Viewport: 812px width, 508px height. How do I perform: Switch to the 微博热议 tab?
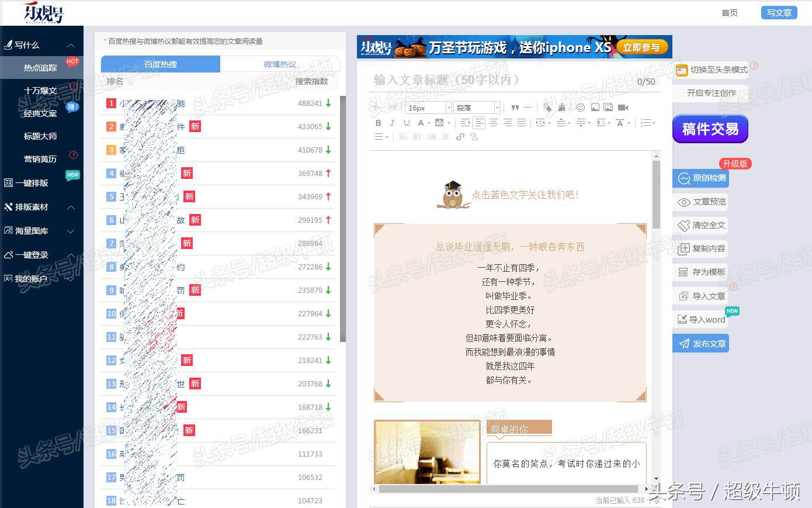pyautogui.click(x=279, y=64)
